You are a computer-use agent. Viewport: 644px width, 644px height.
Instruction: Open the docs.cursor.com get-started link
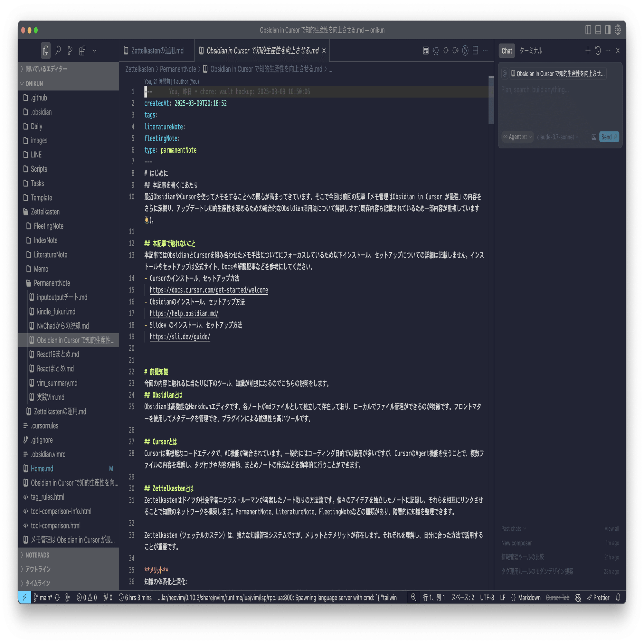click(209, 290)
